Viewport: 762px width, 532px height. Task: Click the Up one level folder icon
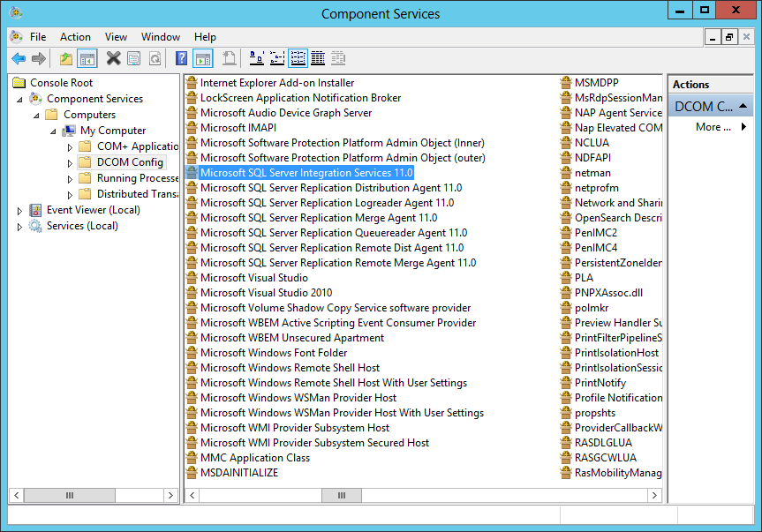point(66,59)
